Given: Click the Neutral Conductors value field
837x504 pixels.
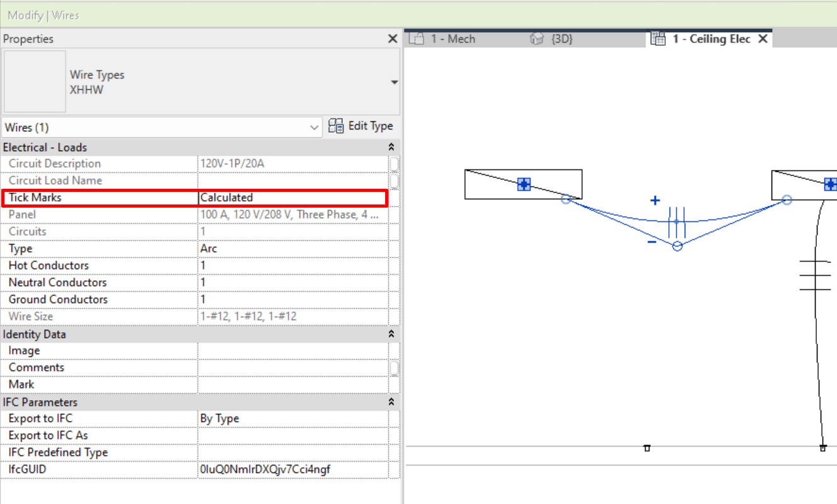Looking at the screenshot, I should 293,283.
